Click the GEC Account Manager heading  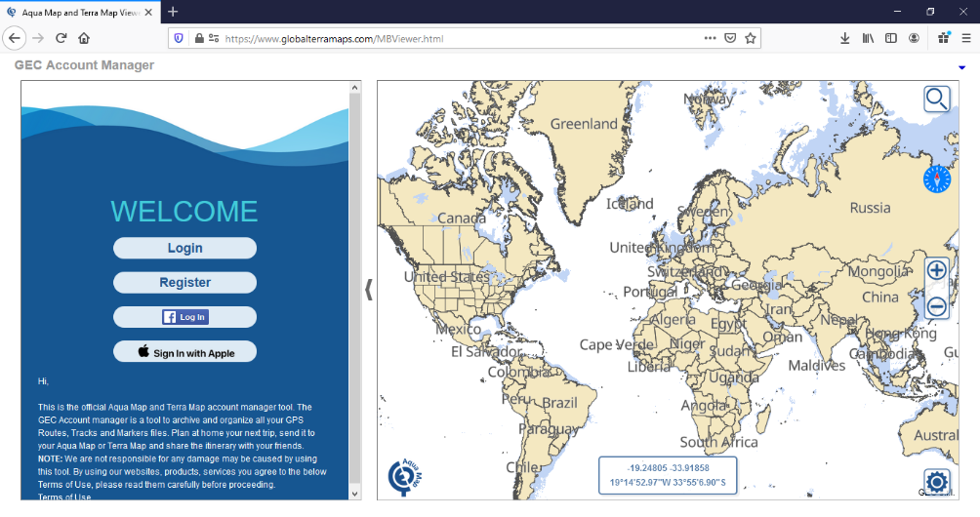(x=84, y=65)
